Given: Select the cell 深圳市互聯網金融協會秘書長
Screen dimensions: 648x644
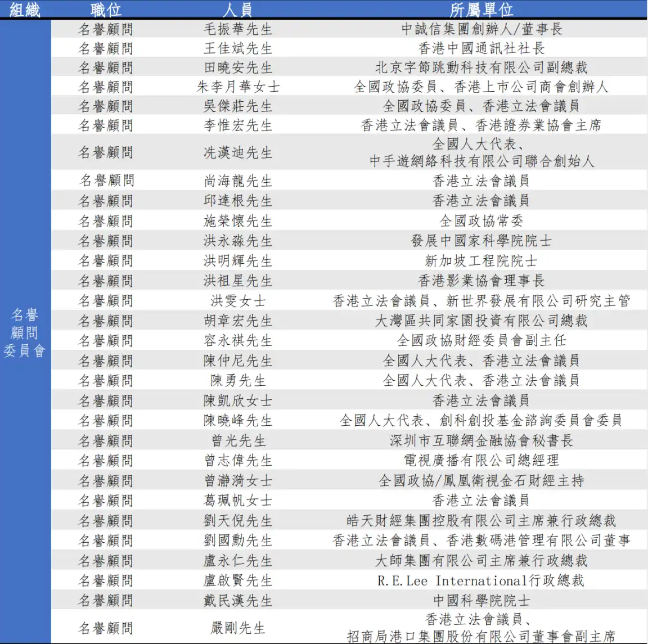Looking at the screenshot, I should [482, 440].
